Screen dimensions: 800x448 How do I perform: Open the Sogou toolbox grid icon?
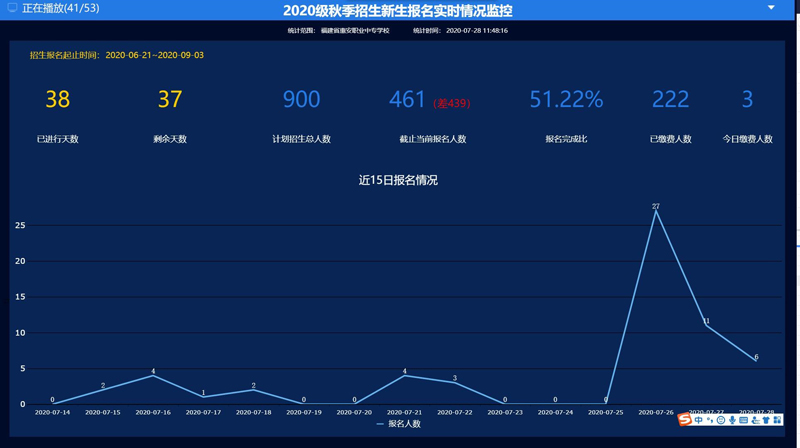point(777,420)
